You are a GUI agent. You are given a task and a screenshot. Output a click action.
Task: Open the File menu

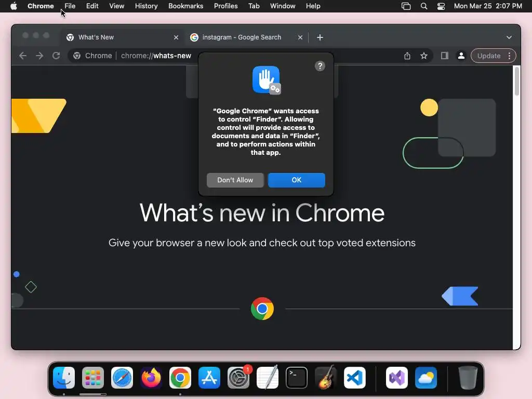70,6
